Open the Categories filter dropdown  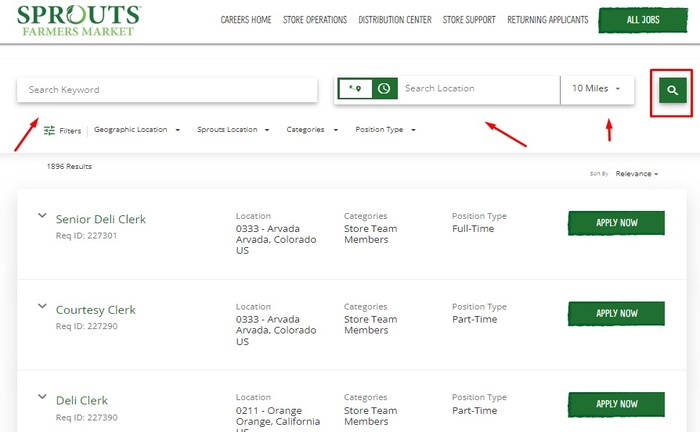(312, 129)
